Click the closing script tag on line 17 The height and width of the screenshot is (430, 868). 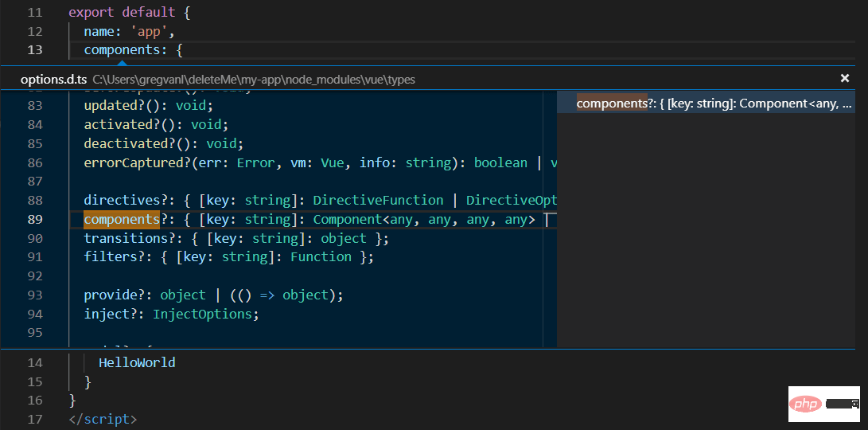pyautogui.click(x=103, y=419)
